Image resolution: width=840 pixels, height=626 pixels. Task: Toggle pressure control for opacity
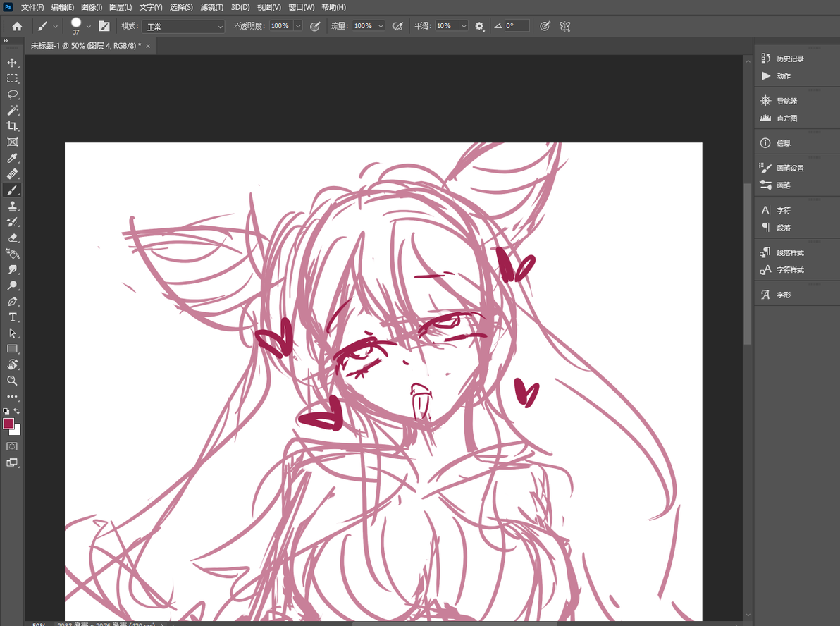pyautogui.click(x=315, y=26)
